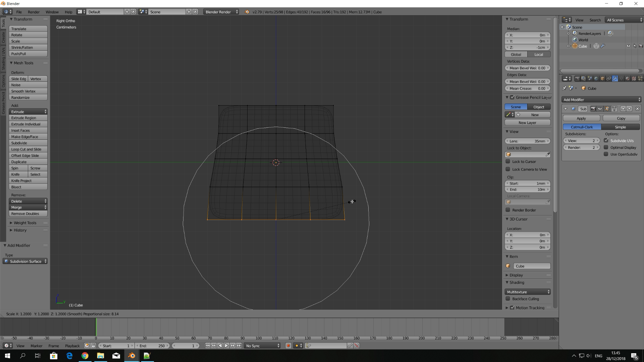Image resolution: width=644 pixels, height=362 pixels.
Task: Click Apply button for Subdivision Surface
Action: pos(581,118)
